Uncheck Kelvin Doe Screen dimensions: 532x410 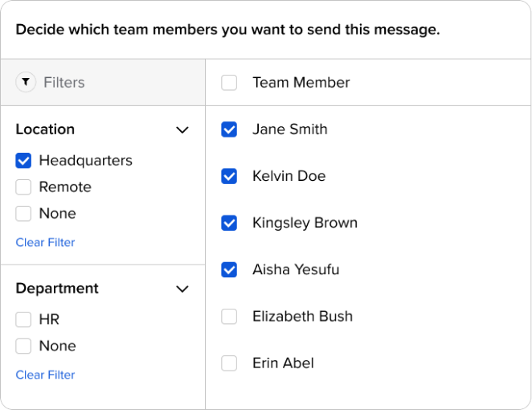(229, 176)
